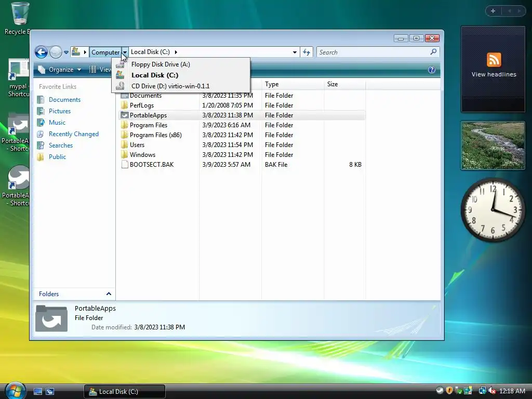The height and width of the screenshot is (399, 532).
Task: Choose Local Disk (C:) from menu
Action: [180, 75]
